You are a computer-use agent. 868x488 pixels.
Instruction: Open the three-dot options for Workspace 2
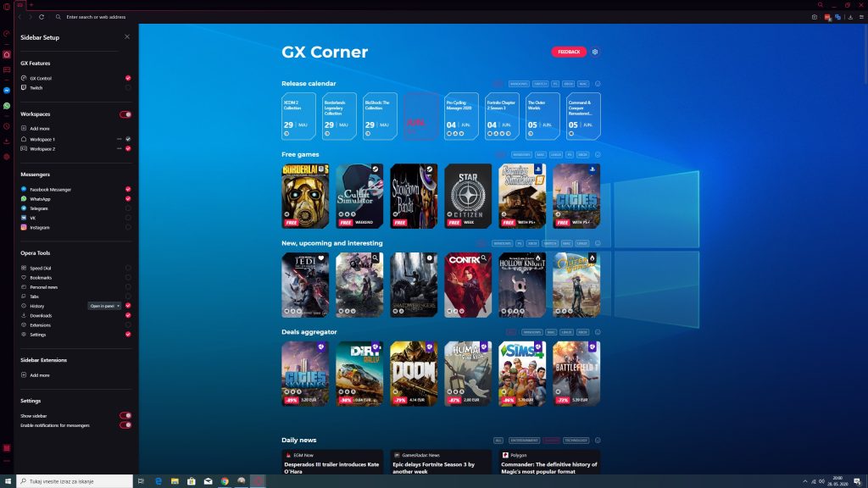pyautogui.click(x=119, y=149)
